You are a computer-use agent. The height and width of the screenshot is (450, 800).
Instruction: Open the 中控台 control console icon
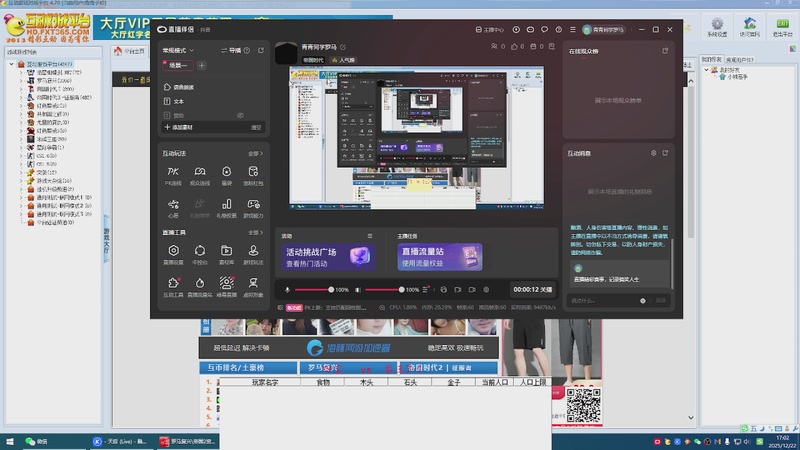pyautogui.click(x=200, y=254)
